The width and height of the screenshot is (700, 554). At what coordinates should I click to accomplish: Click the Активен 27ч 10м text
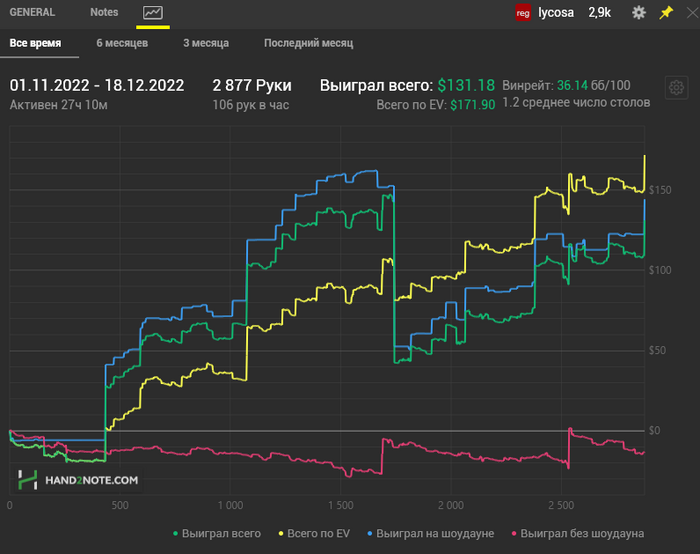[58, 105]
